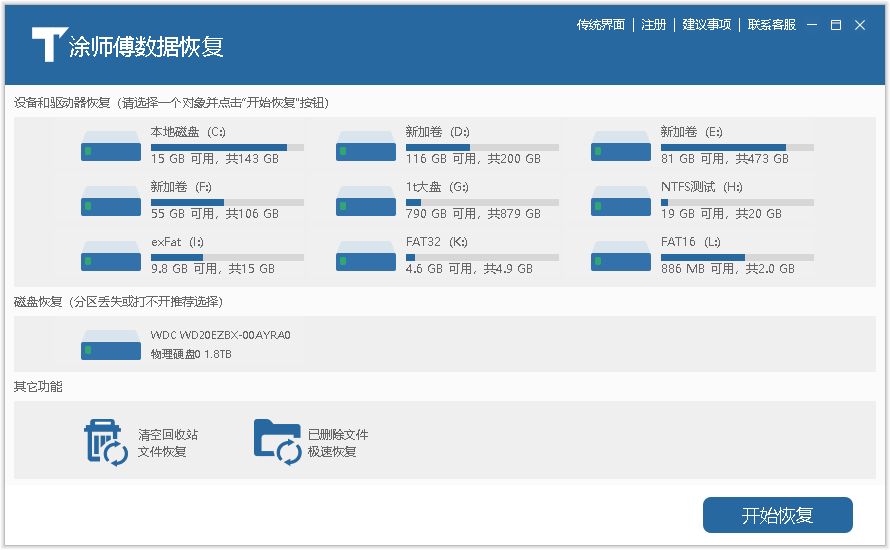Switch to 传统界面 classic interface
Viewport: 890px width, 550px height.
tap(601, 25)
